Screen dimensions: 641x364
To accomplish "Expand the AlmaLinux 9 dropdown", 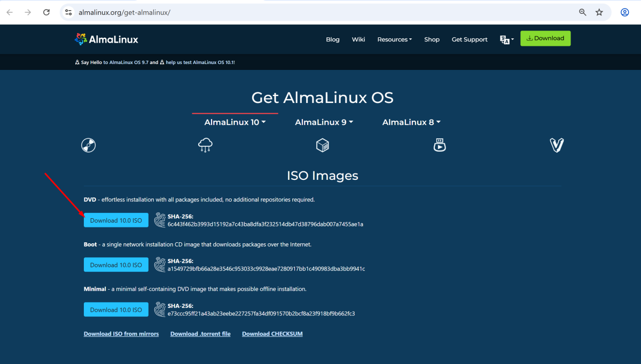I will tap(324, 122).
